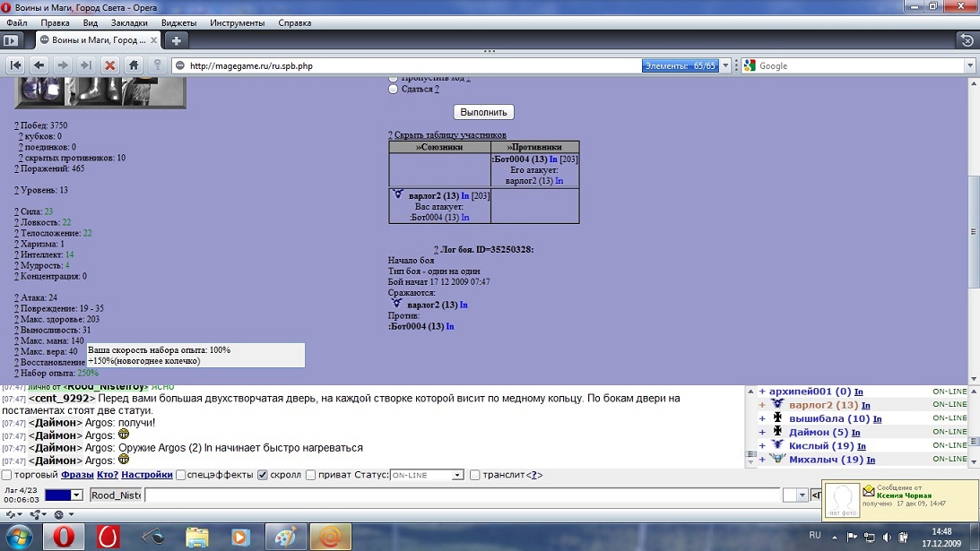
Task: Click in the Google search field
Action: click(862, 65)
